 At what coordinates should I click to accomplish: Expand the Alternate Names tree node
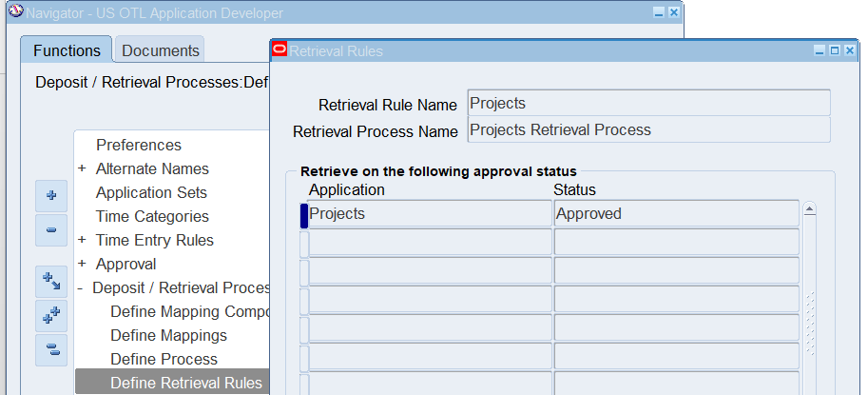point(82,169)
